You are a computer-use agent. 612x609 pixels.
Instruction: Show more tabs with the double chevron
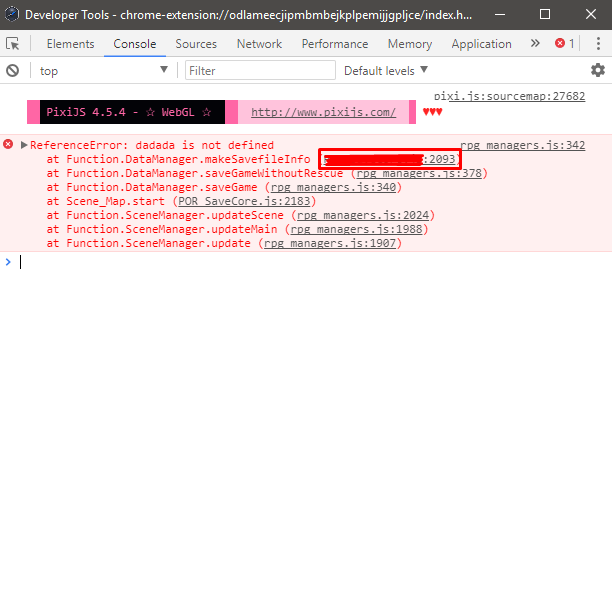(535, 43)
